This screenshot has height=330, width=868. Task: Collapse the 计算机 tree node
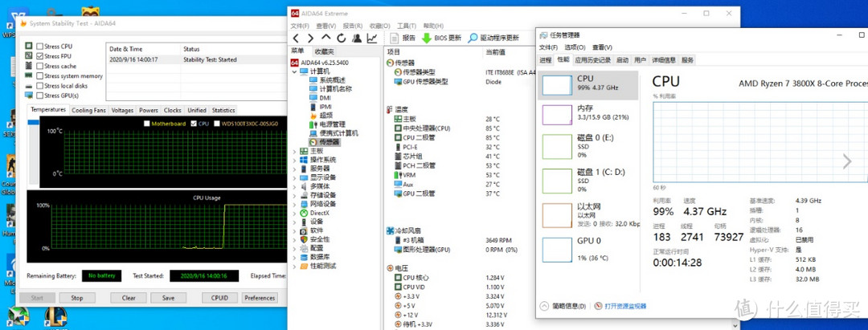[x=294, y=71]
